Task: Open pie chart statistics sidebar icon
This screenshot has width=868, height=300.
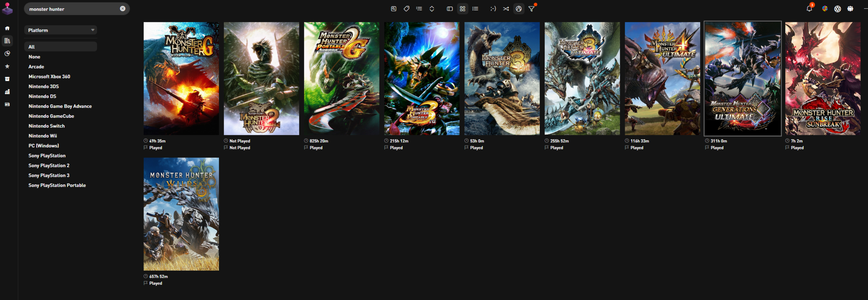Action: [x=7, y=54]
